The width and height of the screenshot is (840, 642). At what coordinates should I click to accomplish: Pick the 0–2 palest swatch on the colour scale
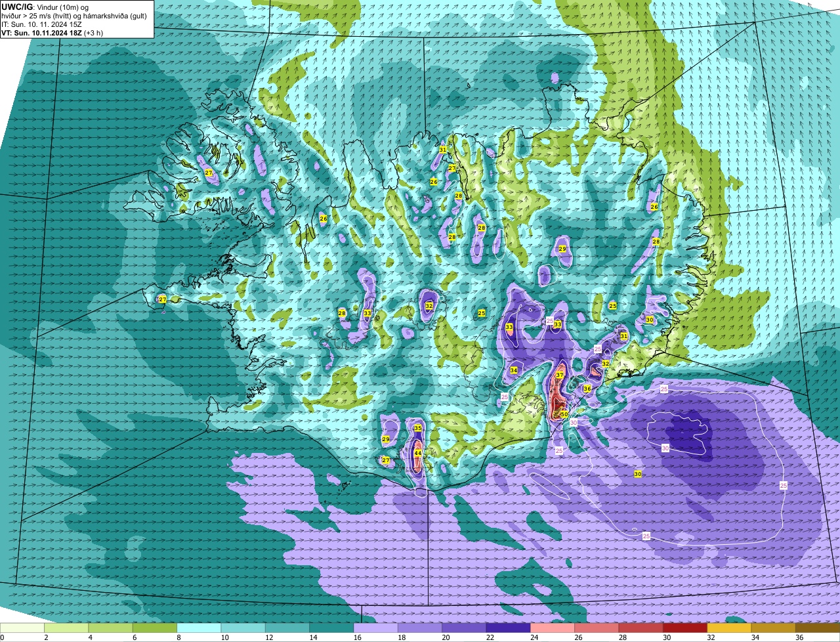click(x=22, y=628)
